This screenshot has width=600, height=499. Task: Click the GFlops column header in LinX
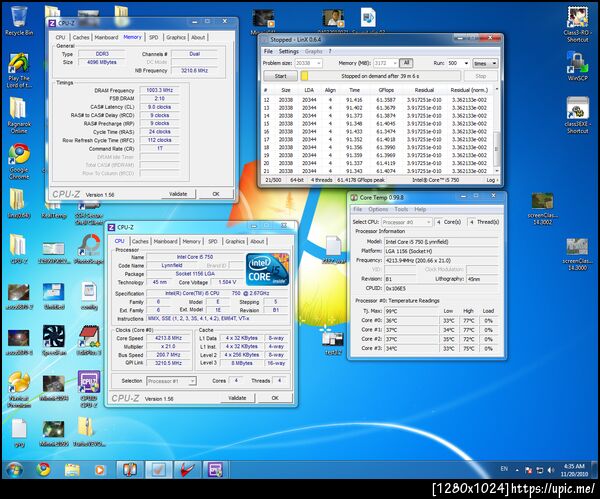pyautogui.click(x=386, y=90)
